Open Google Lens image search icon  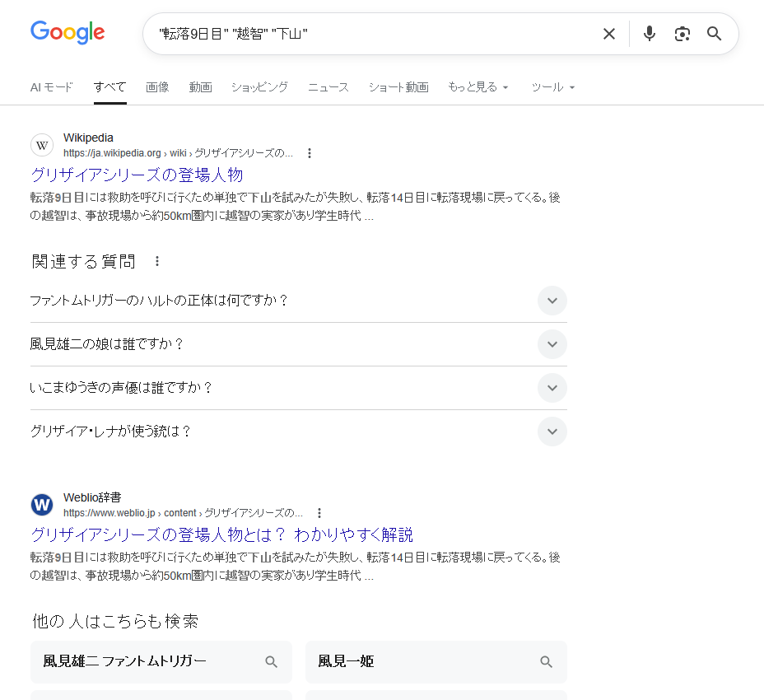point(682,34)
